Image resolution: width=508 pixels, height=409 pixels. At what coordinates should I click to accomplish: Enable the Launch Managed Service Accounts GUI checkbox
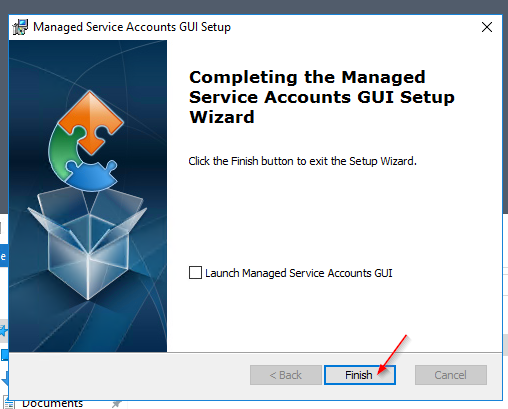[x=195, y=272]
